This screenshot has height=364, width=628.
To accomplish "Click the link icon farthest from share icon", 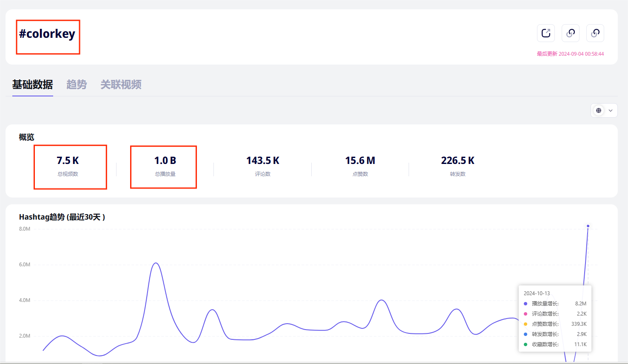I will pos(595,33).
